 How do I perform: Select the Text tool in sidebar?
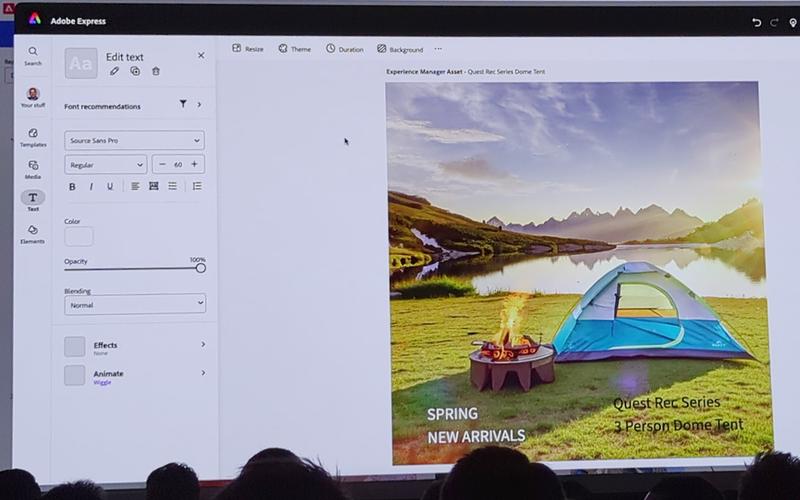(x=33, y=201)
